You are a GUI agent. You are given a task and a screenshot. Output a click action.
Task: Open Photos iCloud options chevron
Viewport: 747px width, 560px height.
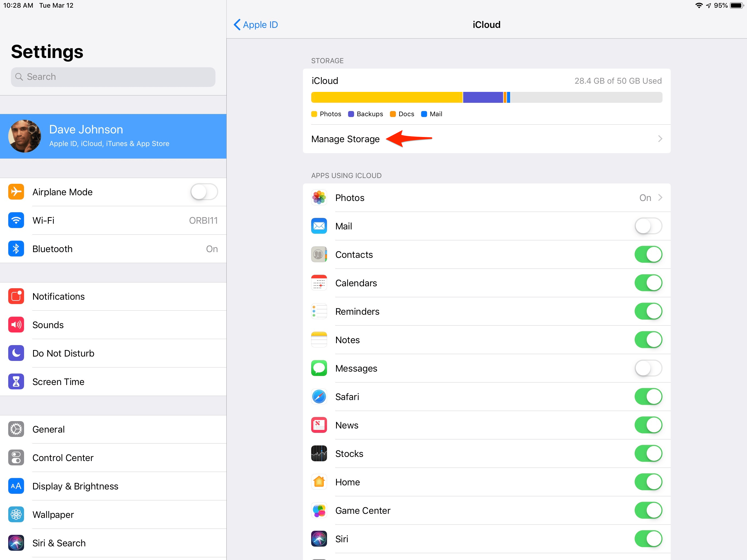pos(660,198)
